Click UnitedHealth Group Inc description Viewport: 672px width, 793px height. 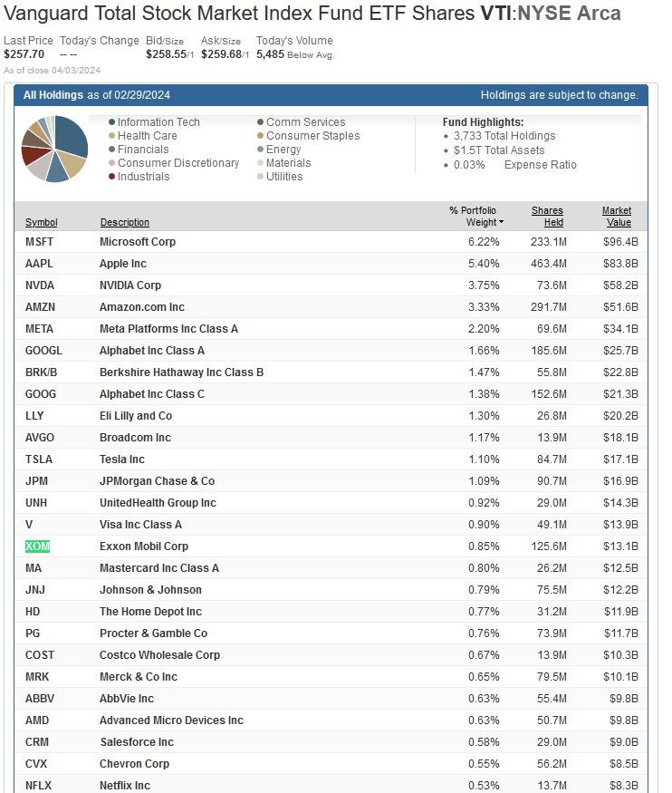click(x=158, y=503)
